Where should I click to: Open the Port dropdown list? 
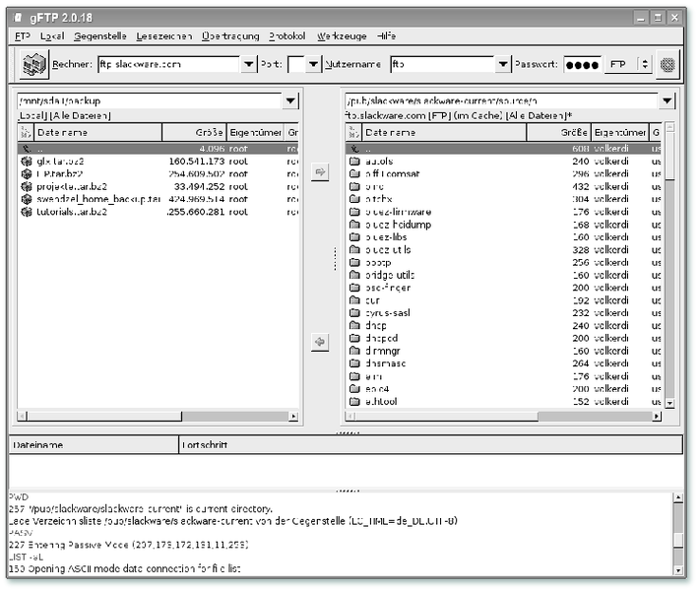tap(313, 65)
